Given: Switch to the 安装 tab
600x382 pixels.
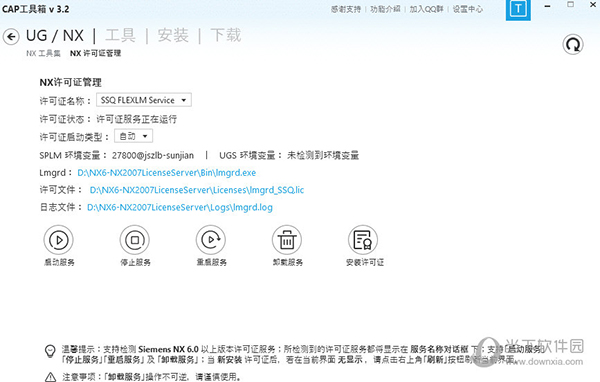Looking at the screenshot, I should click(173, 35).
